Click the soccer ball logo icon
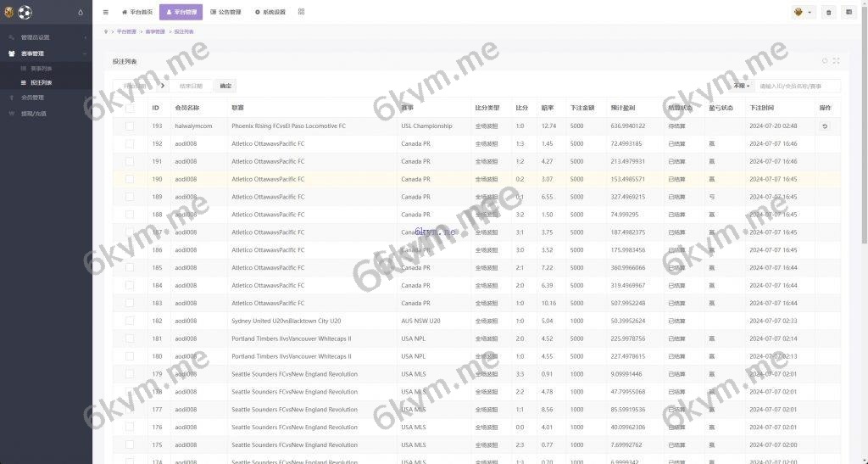Screen dimensions: 868x464 click(24, 12)
